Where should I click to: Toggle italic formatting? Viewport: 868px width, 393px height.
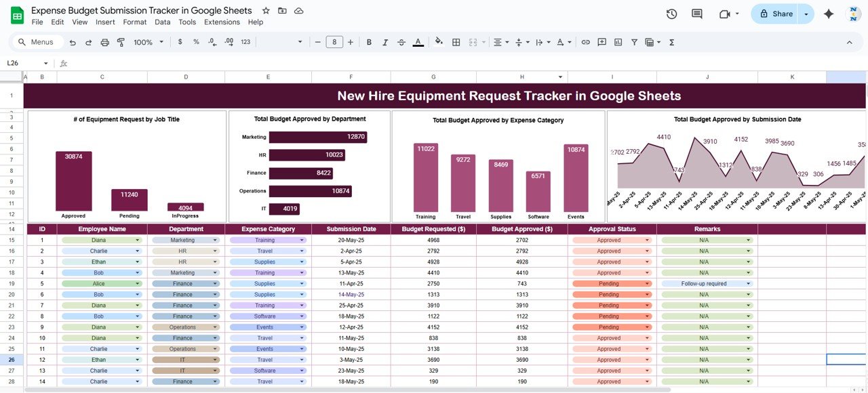[x=385, y=42]
